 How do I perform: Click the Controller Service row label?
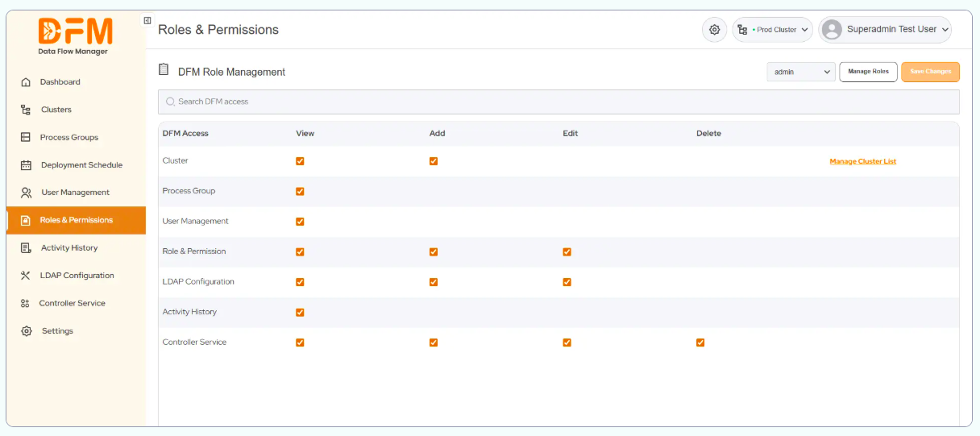pyautogui.click(x=194, y=343)
